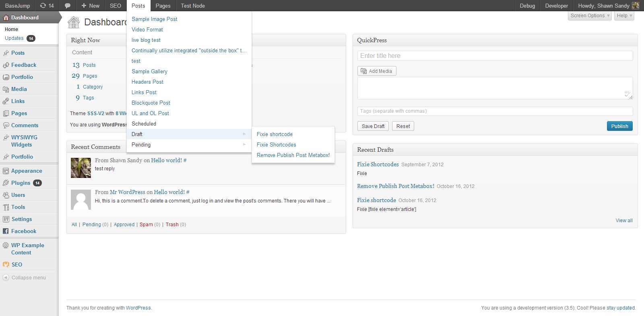Viewport: 644px width, 316px height.
Task: Open Appearance via its sidebar icon
Action: 6,171
